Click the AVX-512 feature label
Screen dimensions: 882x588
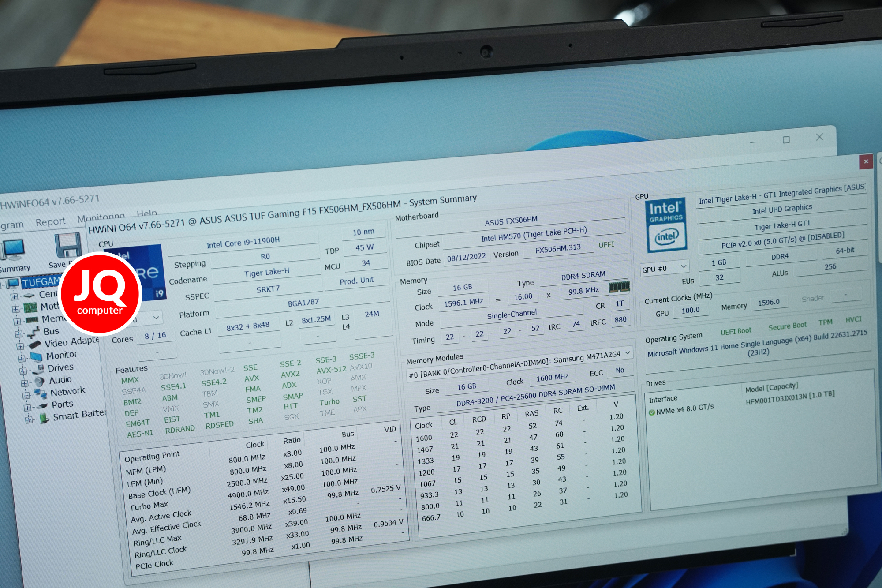(x=331, y=370)
